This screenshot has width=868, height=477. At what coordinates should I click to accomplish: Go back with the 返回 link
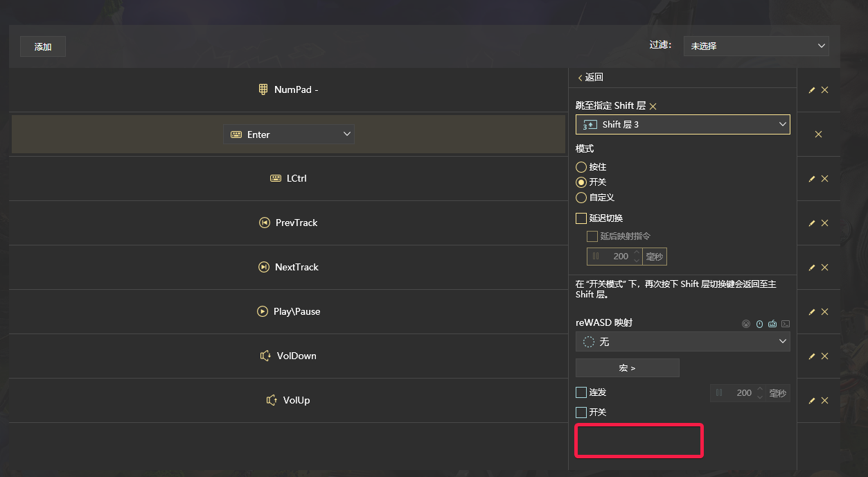click(590, 78)
